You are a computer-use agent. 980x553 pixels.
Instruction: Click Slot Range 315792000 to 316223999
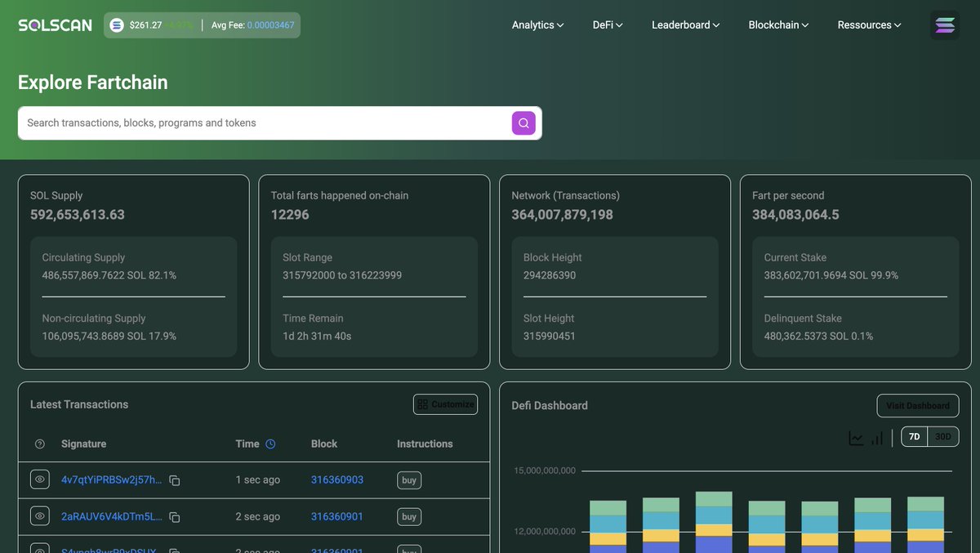click(x=342, y=275)
